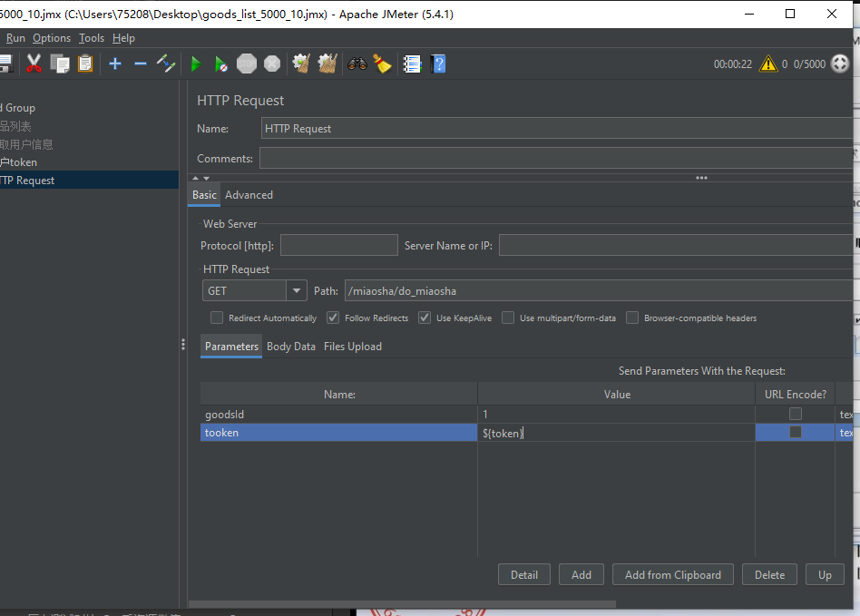Click the Paste clipboard icon
Image resolution: width=860 pixels, height=616 pixels.
(x=85, y=64)
